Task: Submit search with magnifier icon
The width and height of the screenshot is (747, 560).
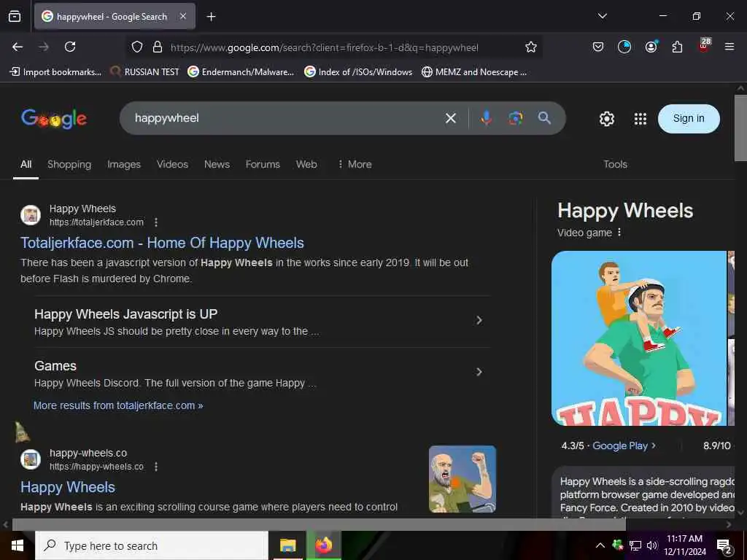Action: pyautogui.click(x=544, y=118)
